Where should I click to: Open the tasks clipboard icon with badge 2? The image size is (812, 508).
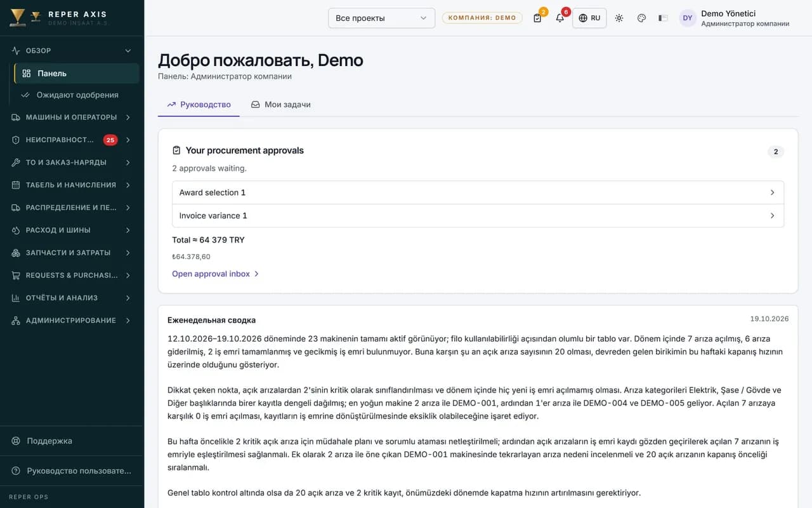click(x=538, y=18)
